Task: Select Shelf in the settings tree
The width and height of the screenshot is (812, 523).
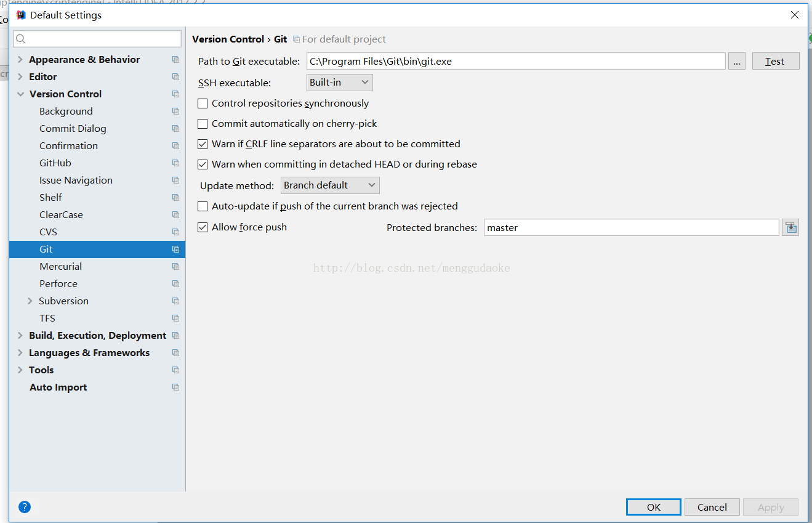Action: coord(50,198)
